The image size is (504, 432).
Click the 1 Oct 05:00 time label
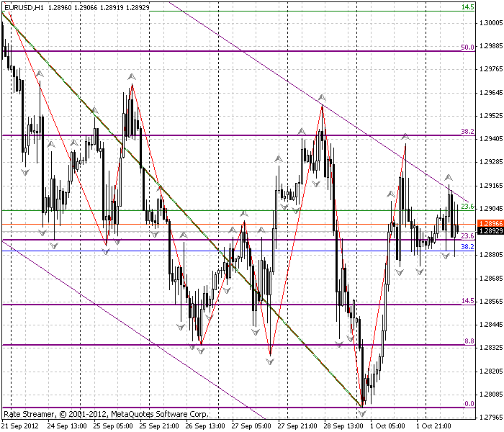click(387, 426)
